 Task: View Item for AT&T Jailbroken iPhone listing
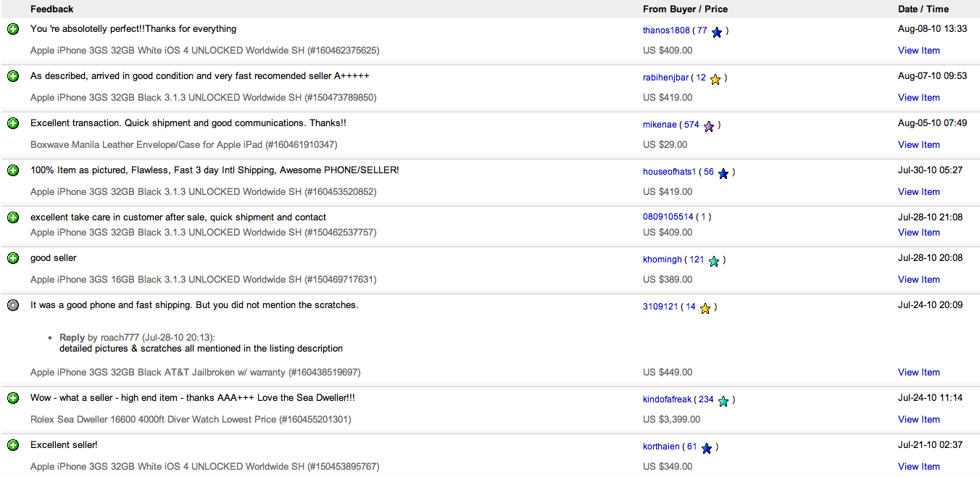click(918, 373)
